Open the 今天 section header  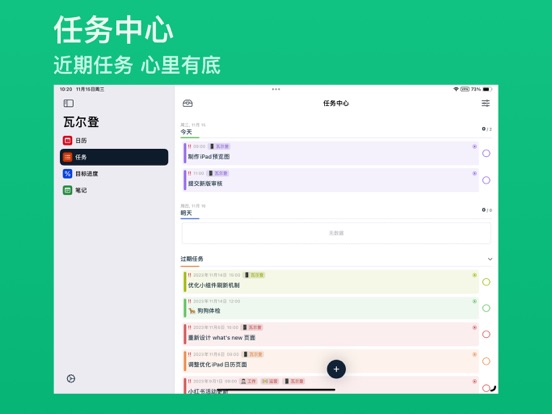pyautogui.click(x=186, y=132)
